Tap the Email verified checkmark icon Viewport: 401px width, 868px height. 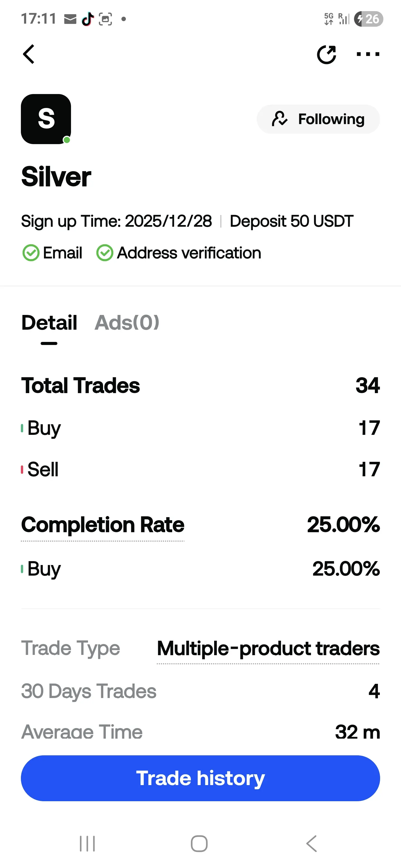pos(31,253)
